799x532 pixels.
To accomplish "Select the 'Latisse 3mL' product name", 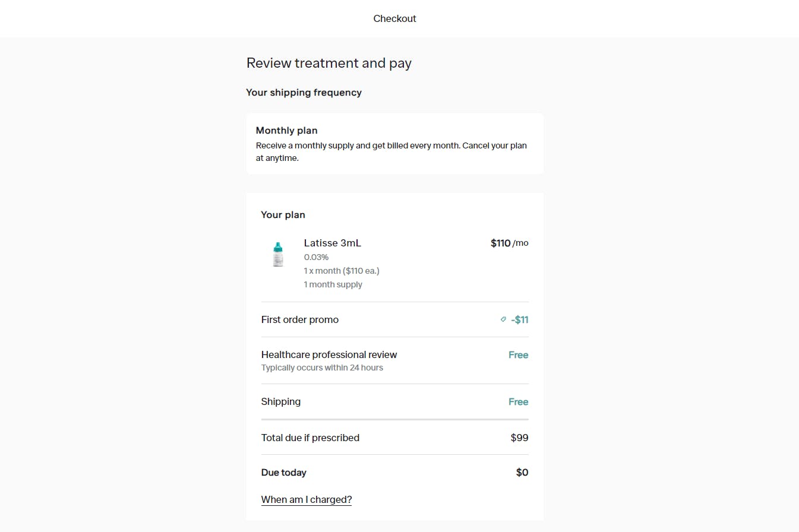I will pyautogui.click(x=332, y=243).
